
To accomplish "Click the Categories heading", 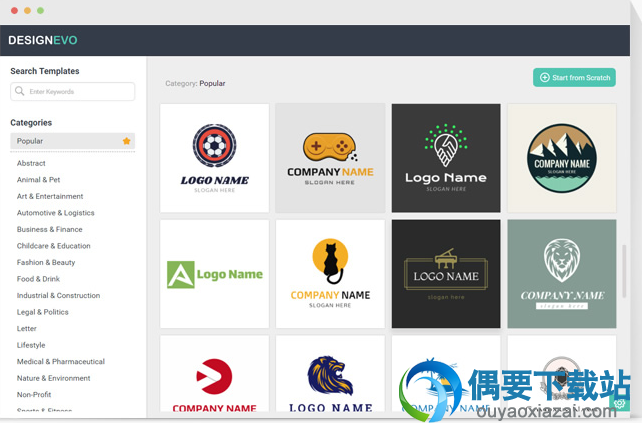I will [x=31, y=122].
